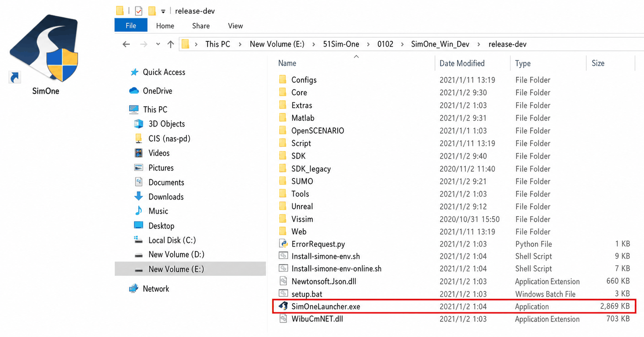Click the Local Disk (C:) drive icon
The image size is (644, 337).
pos(139,240)
